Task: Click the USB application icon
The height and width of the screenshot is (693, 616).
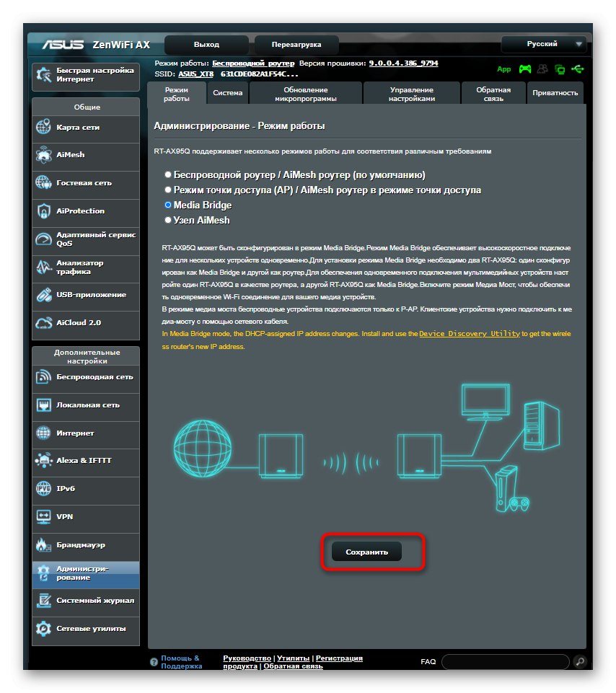Action: click(43, 295)
